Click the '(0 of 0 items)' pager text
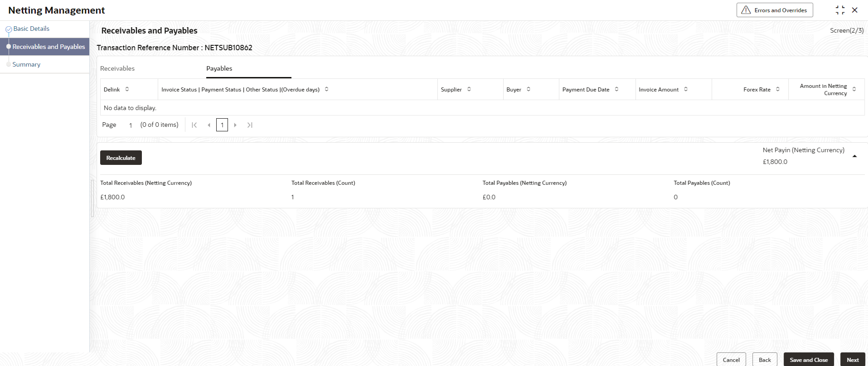Viewport: 868px width, 366px height. 159,125
